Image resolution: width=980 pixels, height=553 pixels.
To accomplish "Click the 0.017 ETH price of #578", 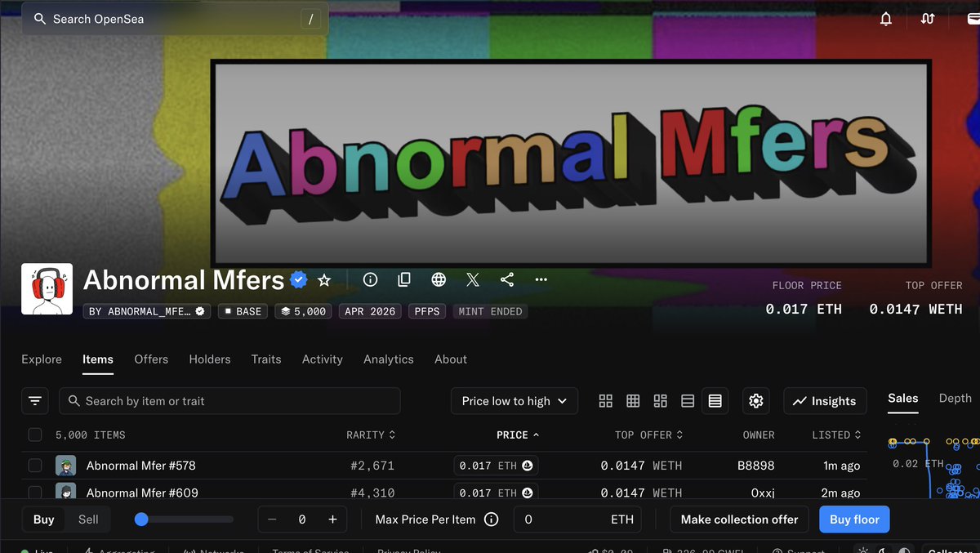I will (x=496, y=466).
